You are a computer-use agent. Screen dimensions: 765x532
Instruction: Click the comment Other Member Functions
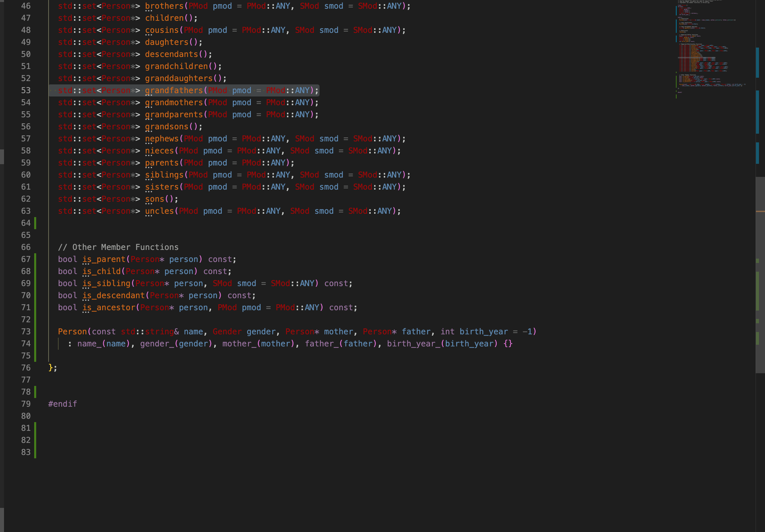click(x=118, y=247)
